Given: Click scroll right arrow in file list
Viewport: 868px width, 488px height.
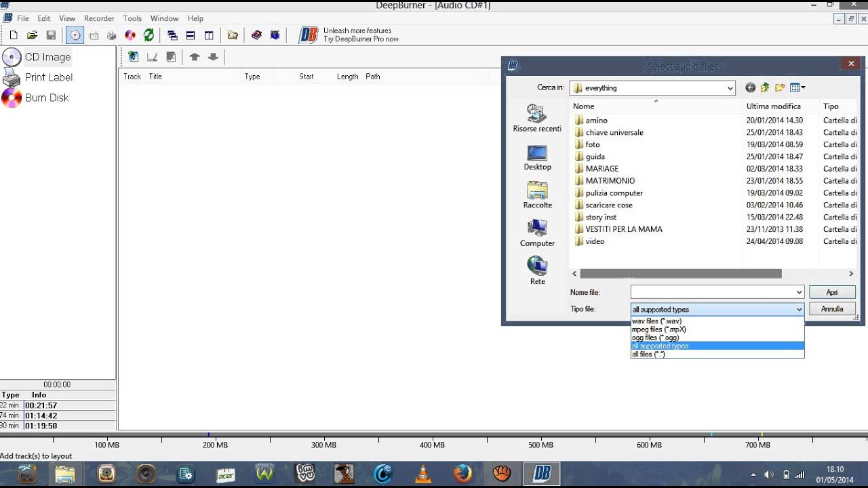Looking at the screenshot, I should click(851, 274).
